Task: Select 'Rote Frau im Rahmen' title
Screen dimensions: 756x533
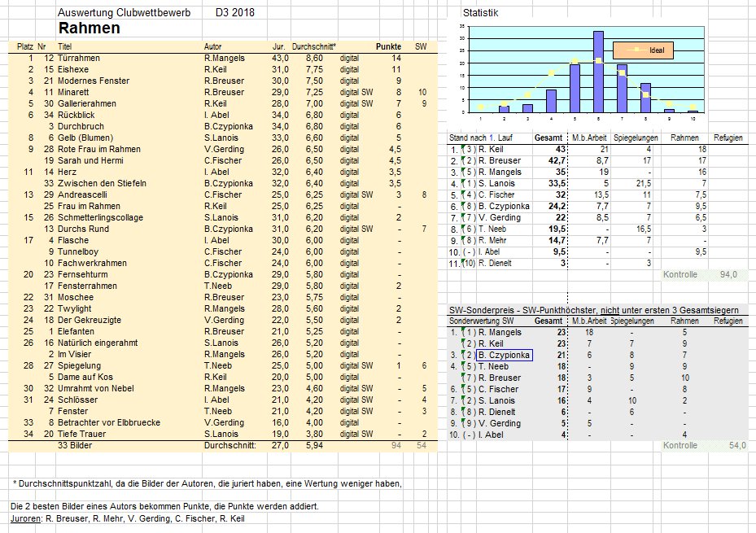Action: click(99, 150)
